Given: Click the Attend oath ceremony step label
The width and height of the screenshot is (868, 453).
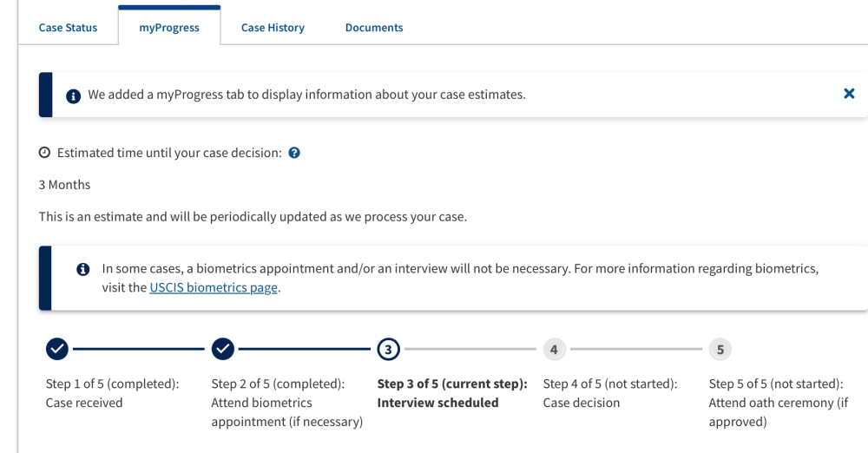Looking at the screenshot, I should tap(779, 412).
